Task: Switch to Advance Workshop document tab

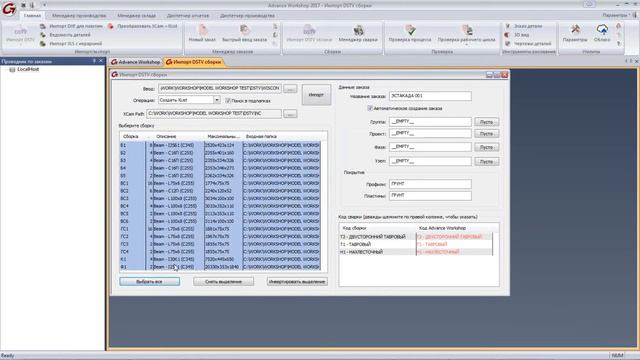Action: (136, 62)
